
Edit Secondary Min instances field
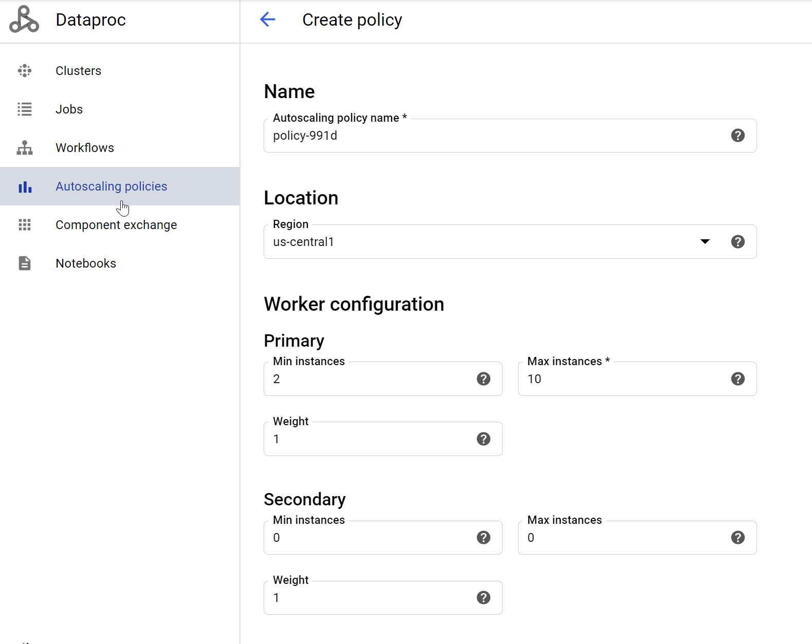(x=383, y=538)
